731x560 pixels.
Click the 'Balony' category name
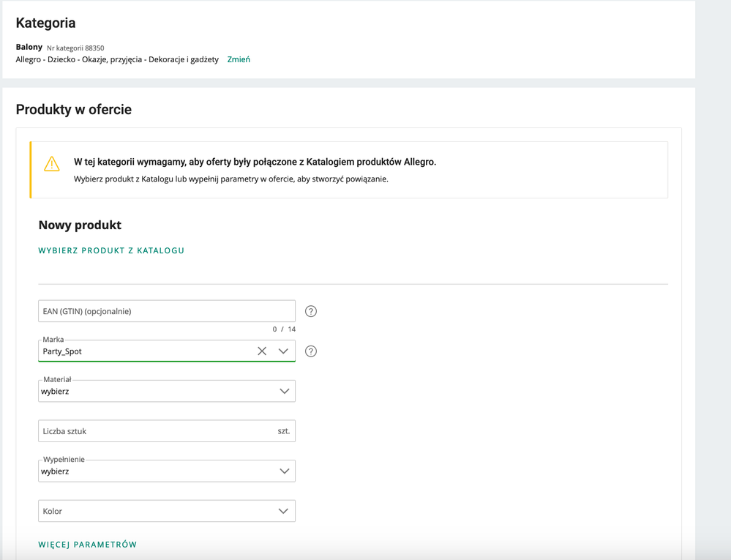pos(29,47)
